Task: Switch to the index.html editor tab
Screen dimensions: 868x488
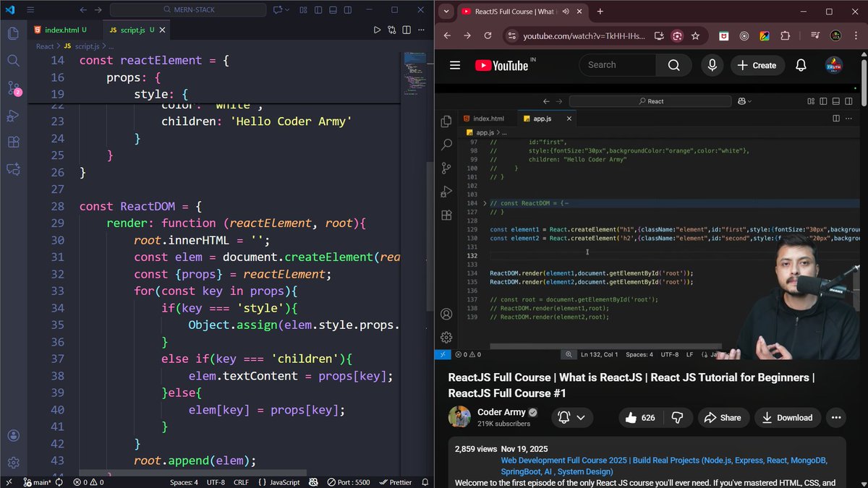Action: (61, 30)
